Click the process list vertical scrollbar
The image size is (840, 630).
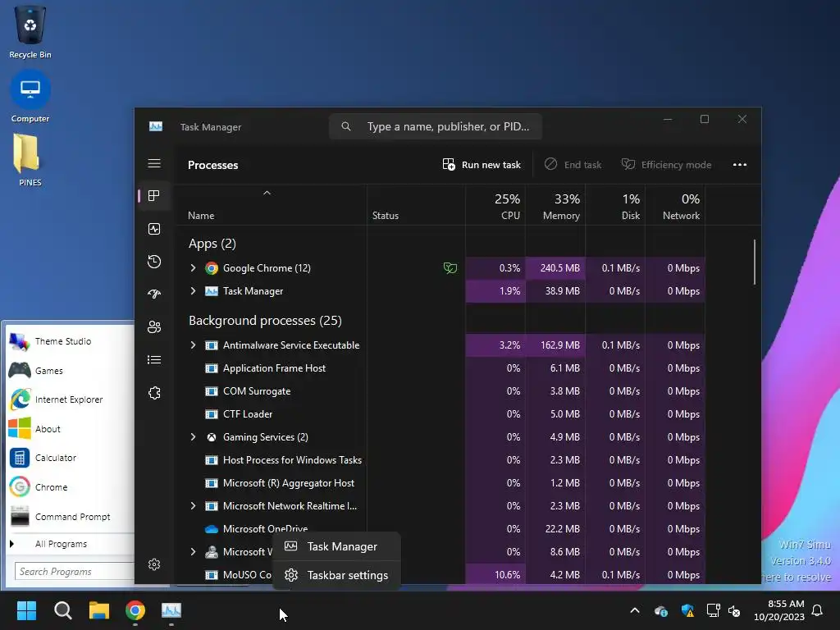755,262
